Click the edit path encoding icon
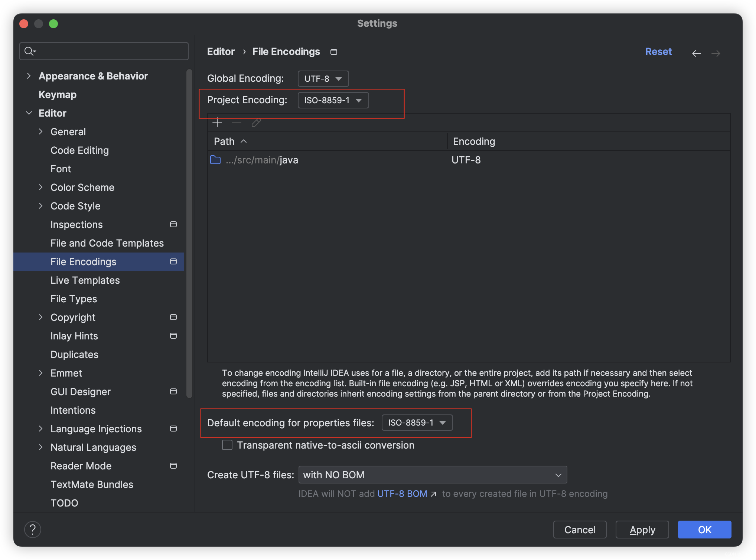Screen dimensions: 756x560 coord(256,122)
